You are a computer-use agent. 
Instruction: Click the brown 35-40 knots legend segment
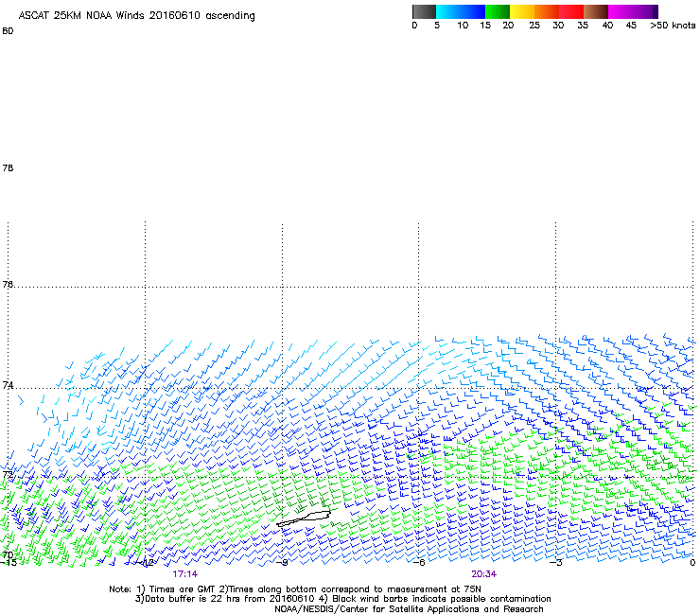click(596, 11)
